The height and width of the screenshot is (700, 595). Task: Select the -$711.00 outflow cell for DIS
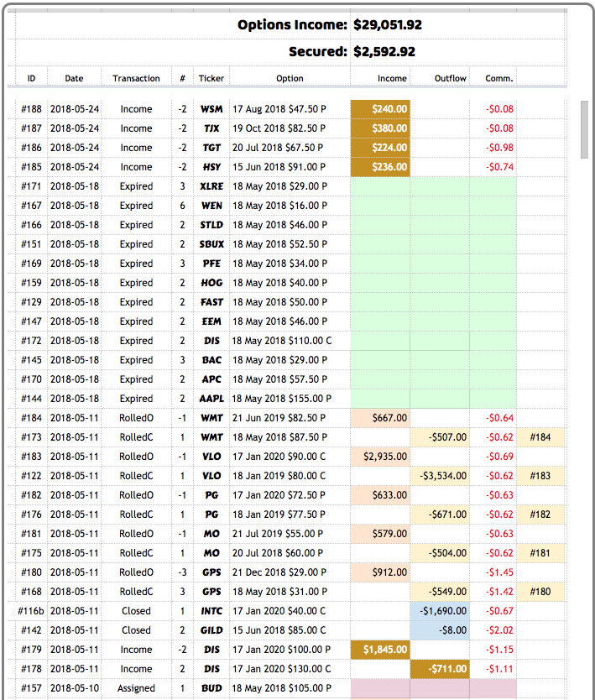click(440, 669)
